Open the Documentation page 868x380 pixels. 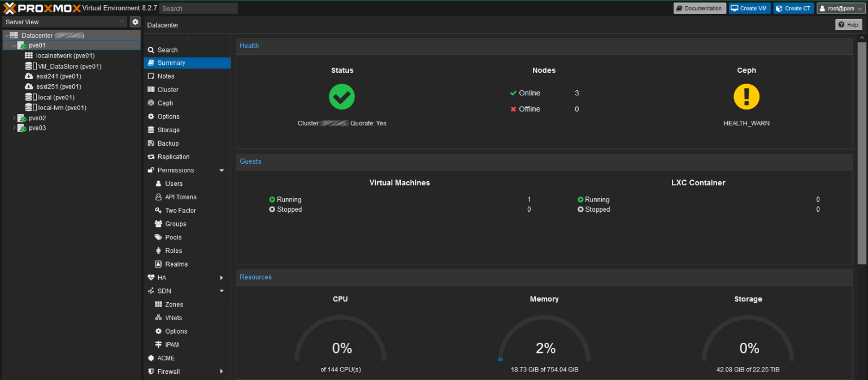(700, 8)
